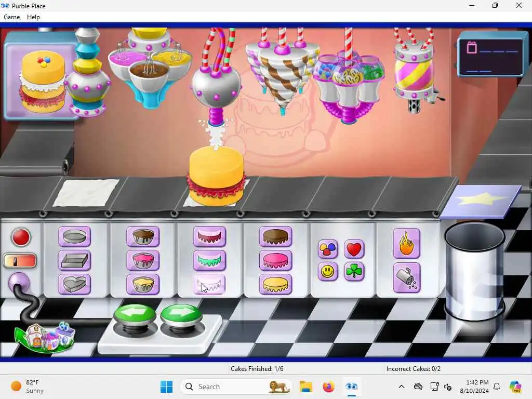Viewport: 532px width, 399px height.
Task: Apply the yellow top frosting button
Action: click(x=275, y=284)
